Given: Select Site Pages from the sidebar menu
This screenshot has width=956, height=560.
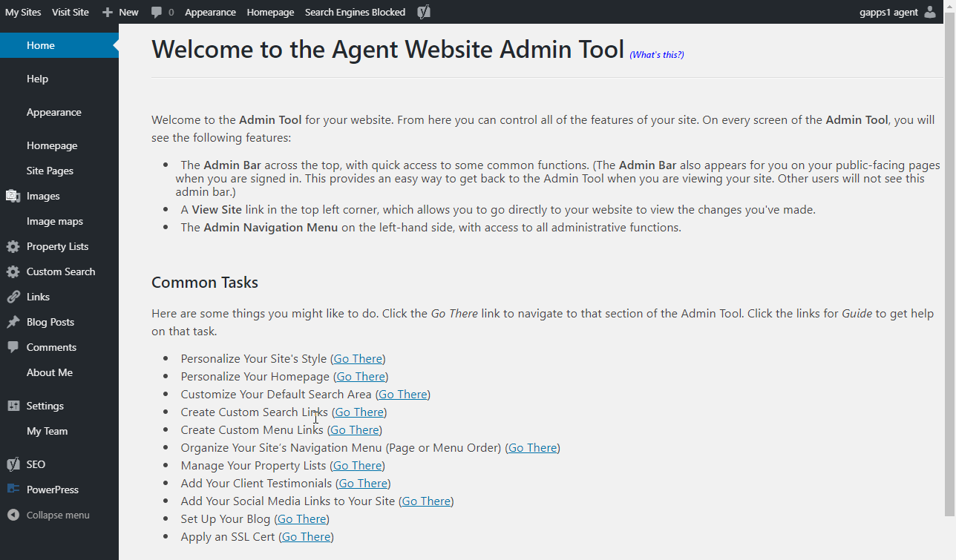Looking at the screenshot, I should (x=50, y=171).
